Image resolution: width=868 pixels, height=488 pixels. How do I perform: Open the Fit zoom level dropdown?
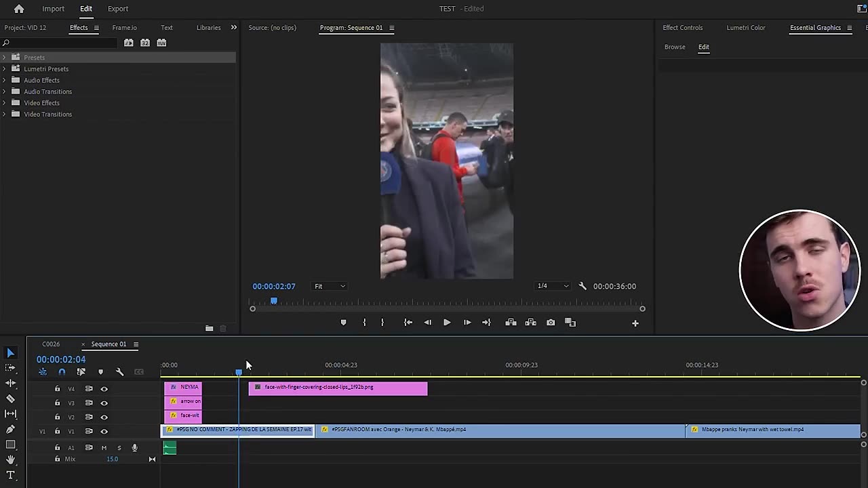330,286
